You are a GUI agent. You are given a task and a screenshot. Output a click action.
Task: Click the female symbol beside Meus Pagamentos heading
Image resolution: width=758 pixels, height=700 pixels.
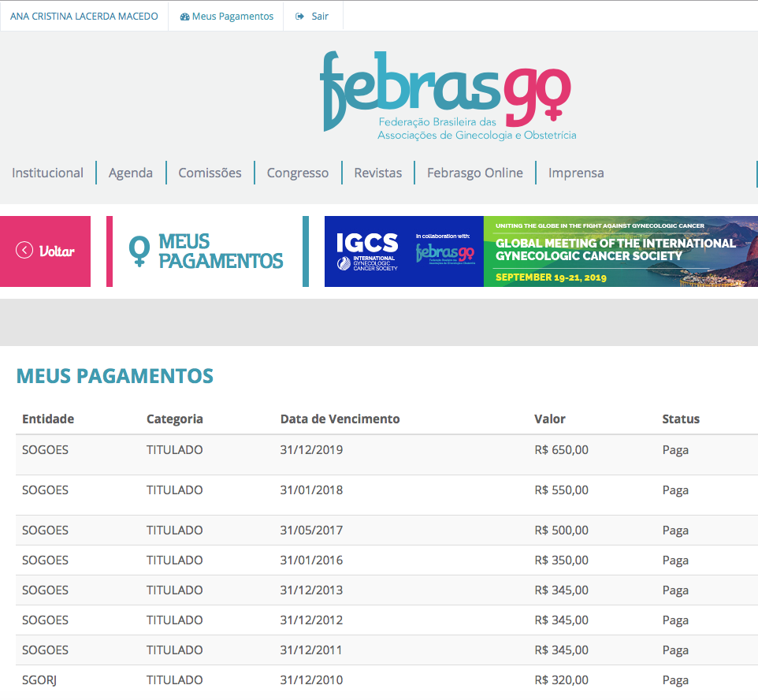(x=139, y=251)
